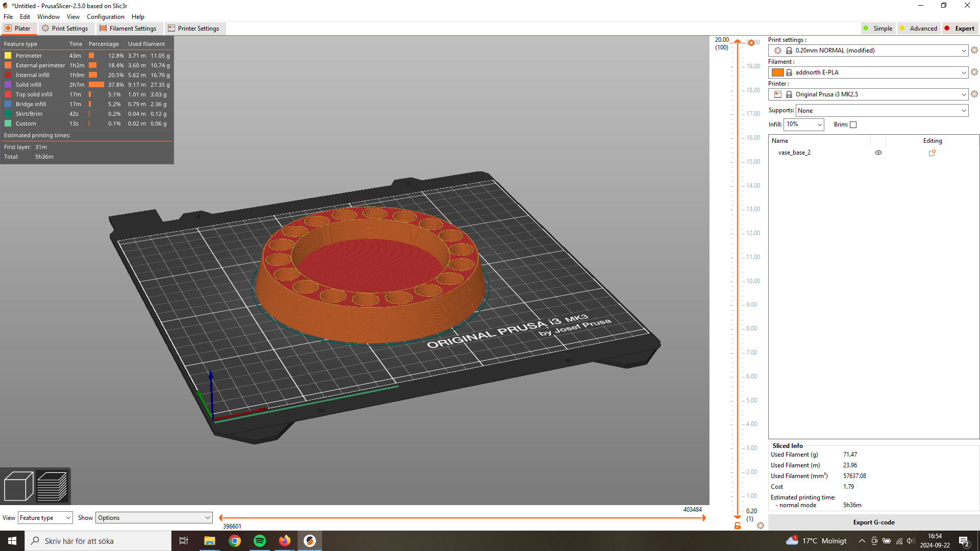This screenshot has height=551, width=980.
Task: Open Edit menu
Action: [25, 17]
